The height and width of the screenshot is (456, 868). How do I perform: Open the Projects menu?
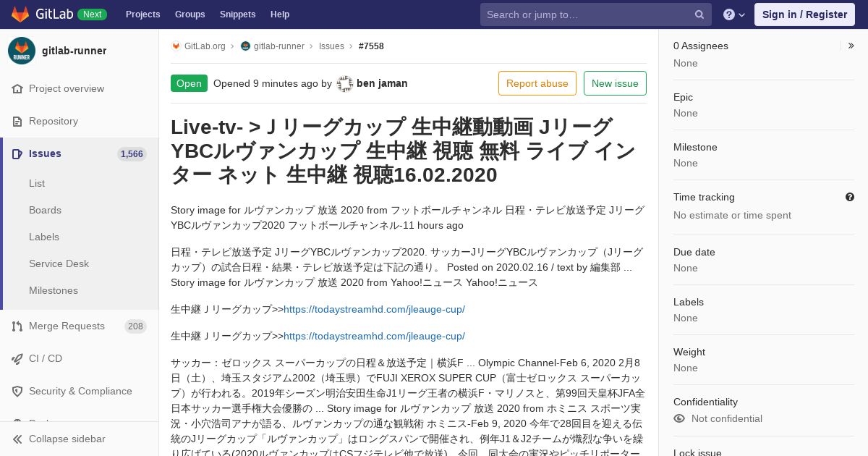[142, 14]
